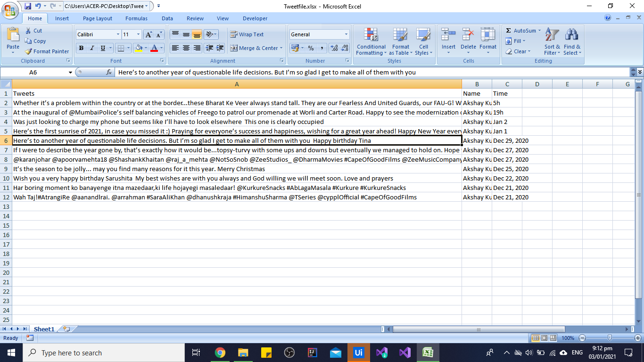The image size is (644, 362).
Task: Click the zoom out minus button
Action: 582,338
